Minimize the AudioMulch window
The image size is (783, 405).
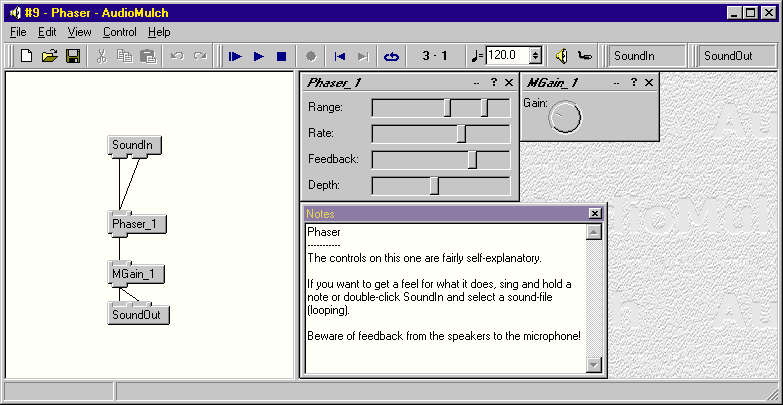point(734,13)
